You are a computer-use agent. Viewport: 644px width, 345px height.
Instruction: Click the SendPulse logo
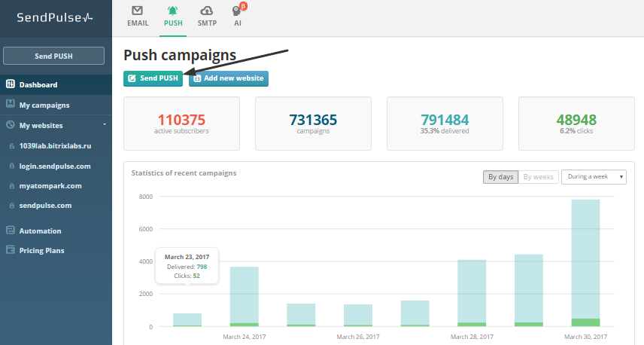55,17
